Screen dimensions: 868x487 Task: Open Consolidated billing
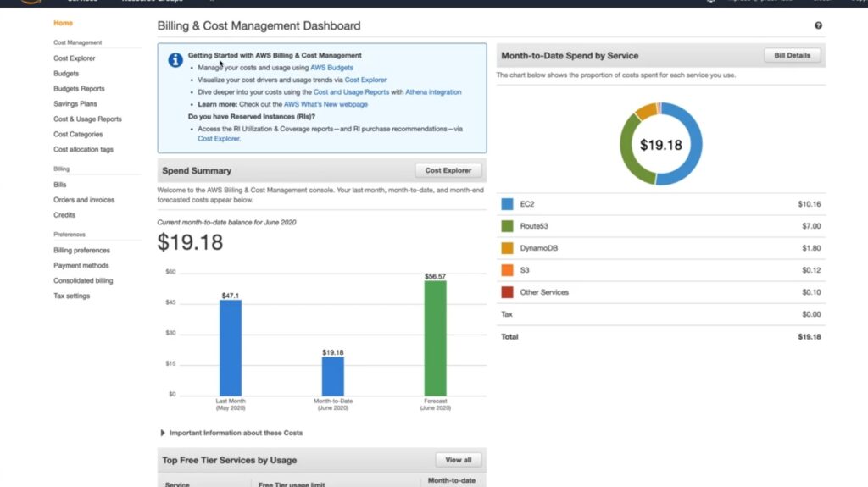(83, 280)
